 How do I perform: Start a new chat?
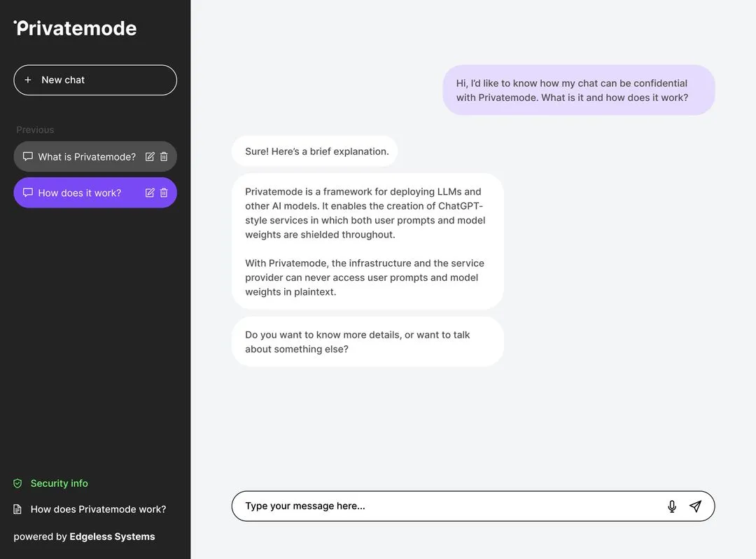(94, 79)
